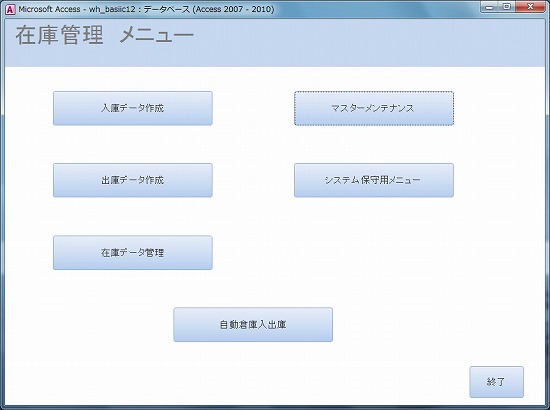Click the window title bar text
This screenshot has width=550, height=410.
pos(146,9)
